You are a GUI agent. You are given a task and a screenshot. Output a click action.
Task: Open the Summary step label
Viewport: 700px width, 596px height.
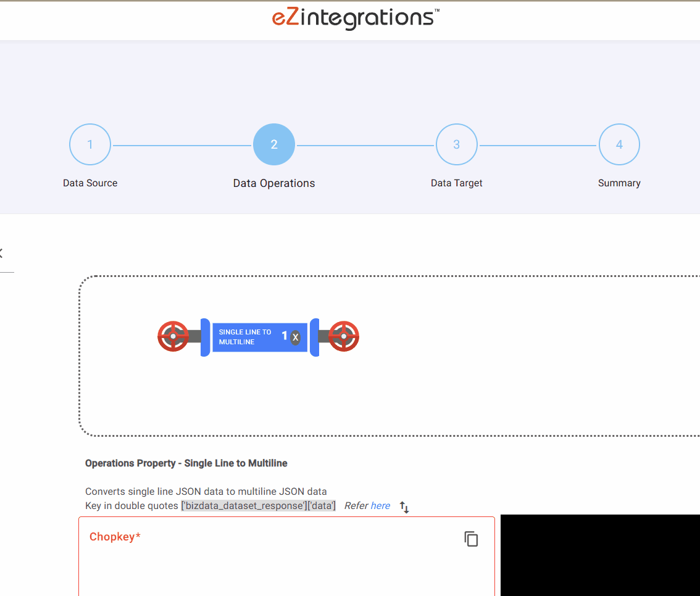[x=619, y=183]
